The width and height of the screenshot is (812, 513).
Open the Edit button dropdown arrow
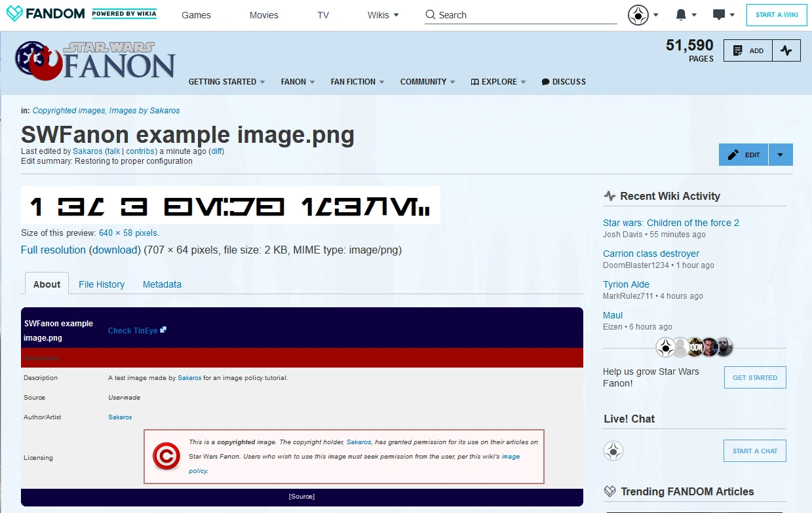click(780, 155)
